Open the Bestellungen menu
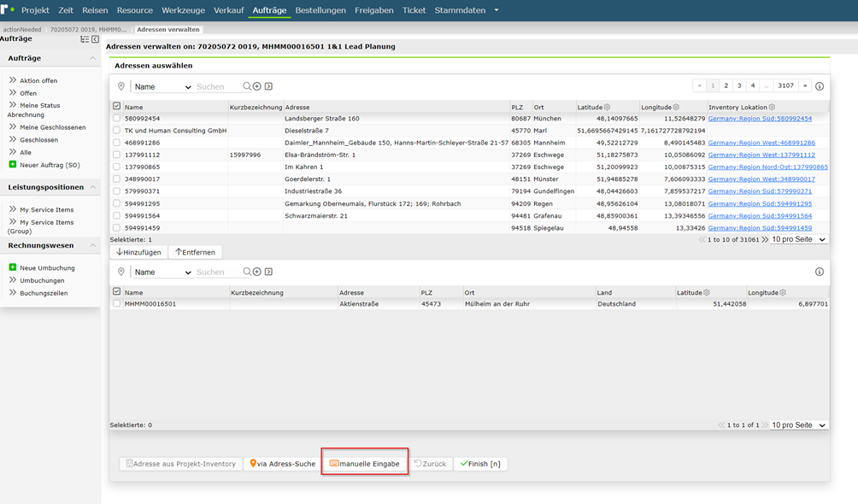The image size is (858, 504). click(x=320, y=10)
